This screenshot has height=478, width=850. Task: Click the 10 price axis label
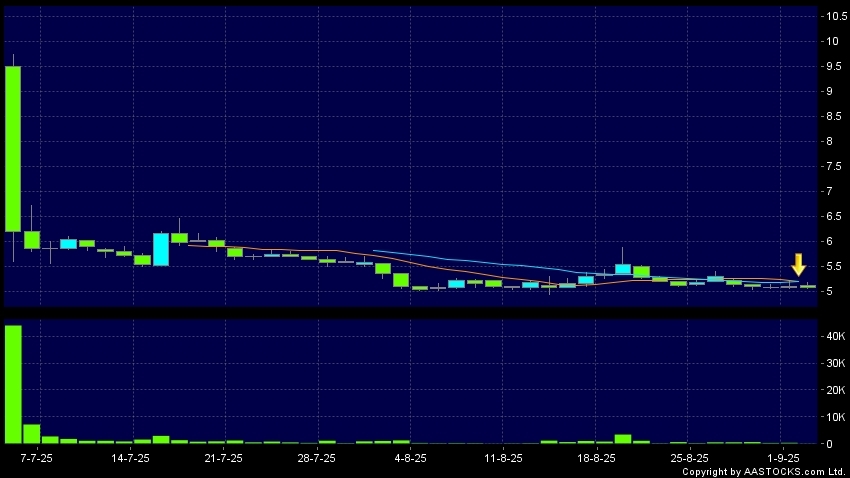click(832, 41)
